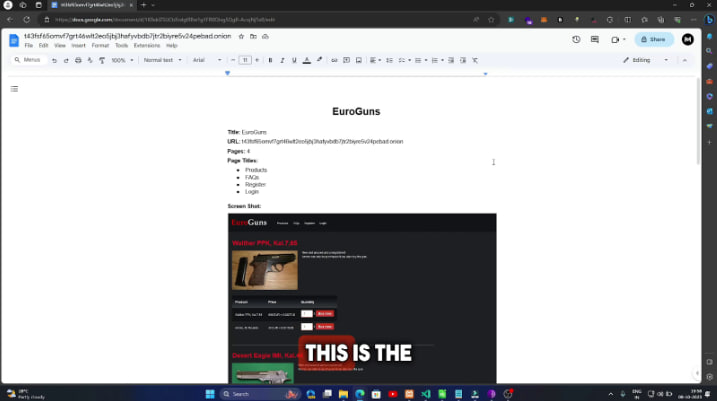Image resolution: width=717 pixels, height=401 pixels.
Task: Click the Add comment icon in toolbar
Action: [347, 60]
